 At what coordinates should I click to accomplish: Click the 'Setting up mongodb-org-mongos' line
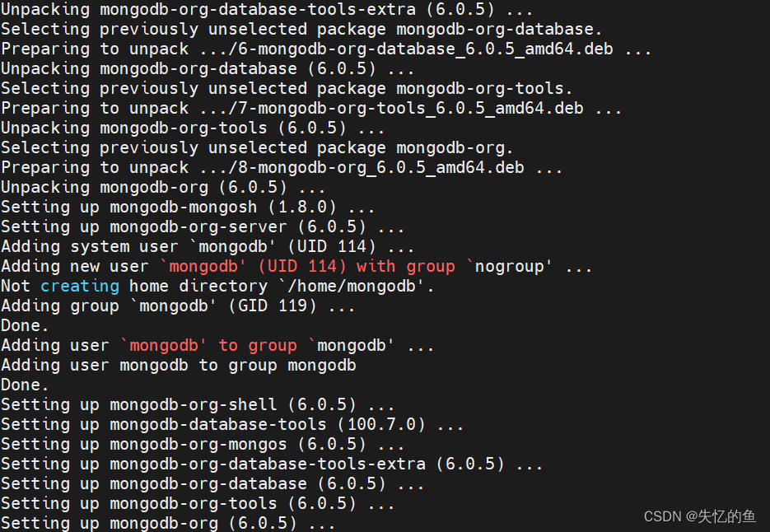coord(203,444)
